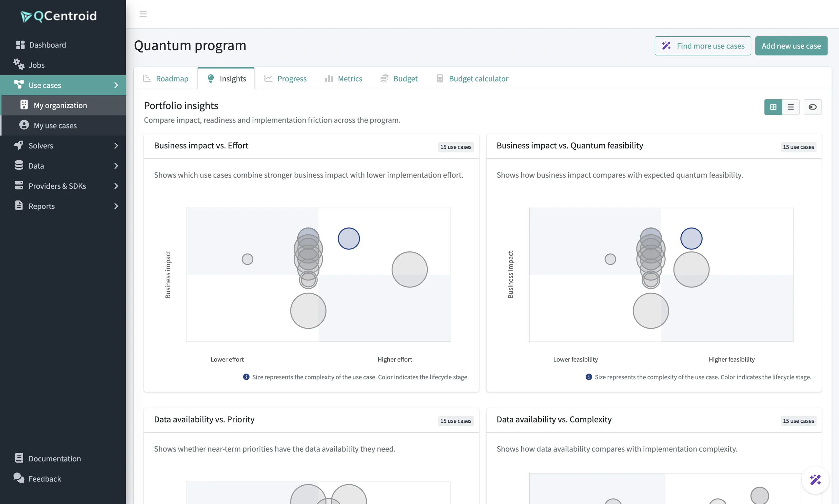
Task: Toggle the pill-shaped visibility button
Action: pos(812,107)
